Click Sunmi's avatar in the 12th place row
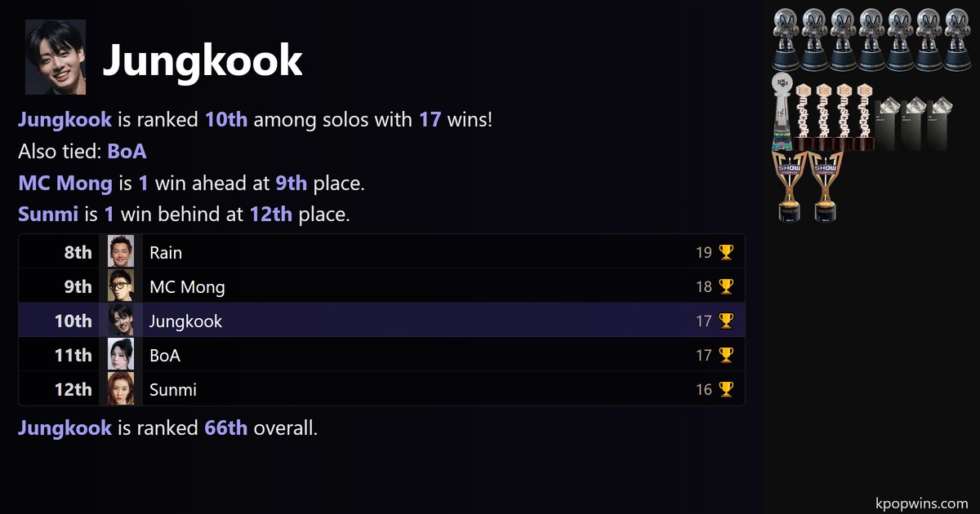This screenshot has width=980, height=514. 121,389
